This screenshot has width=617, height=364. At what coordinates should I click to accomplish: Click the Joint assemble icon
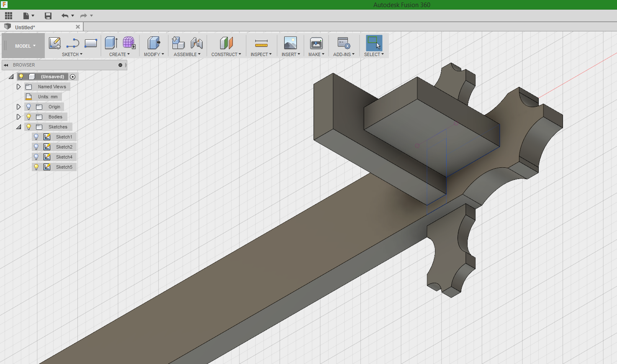click(196, 43)
